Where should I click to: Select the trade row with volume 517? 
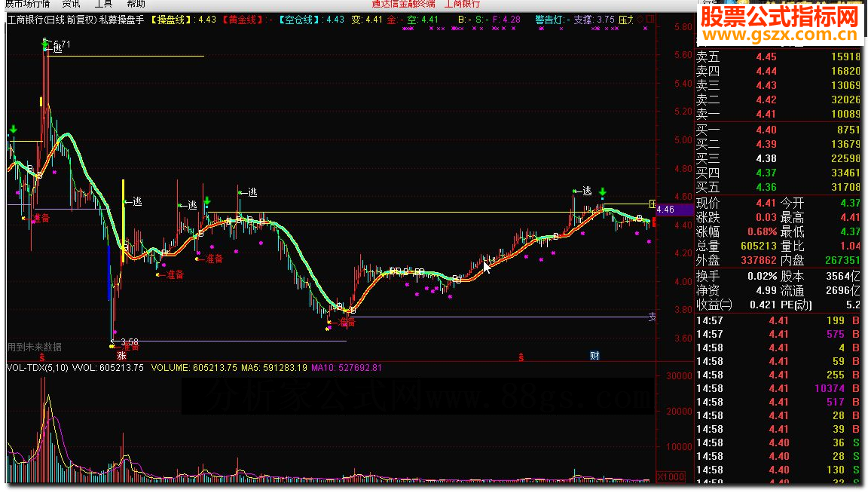778,403
